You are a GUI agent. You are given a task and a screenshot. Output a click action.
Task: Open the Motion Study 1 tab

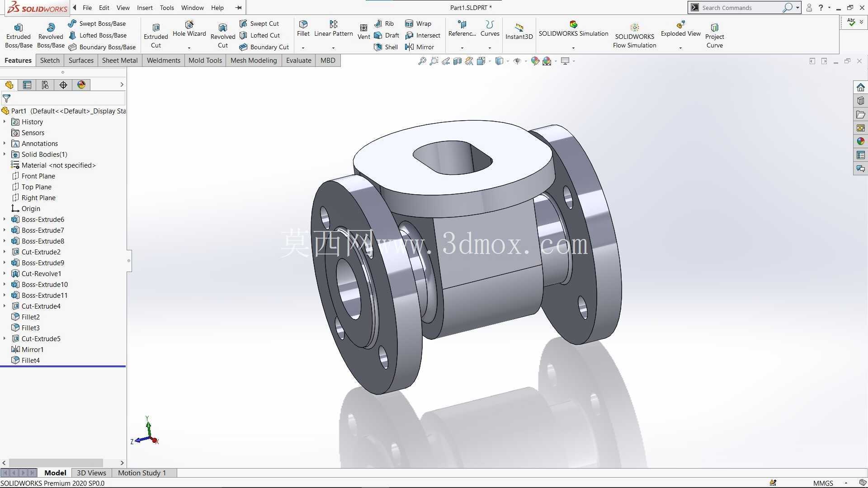point(142,473)
